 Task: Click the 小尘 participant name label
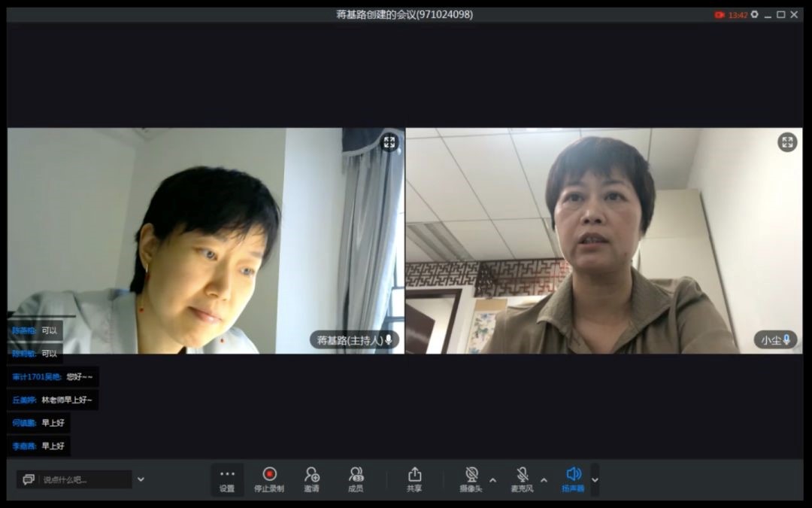(771, 340)
